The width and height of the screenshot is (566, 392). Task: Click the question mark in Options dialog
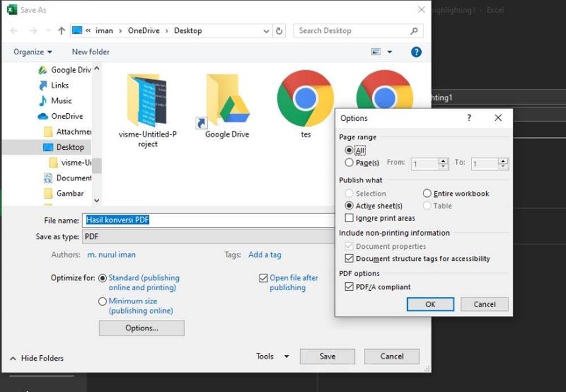click(x=469, y=118)
